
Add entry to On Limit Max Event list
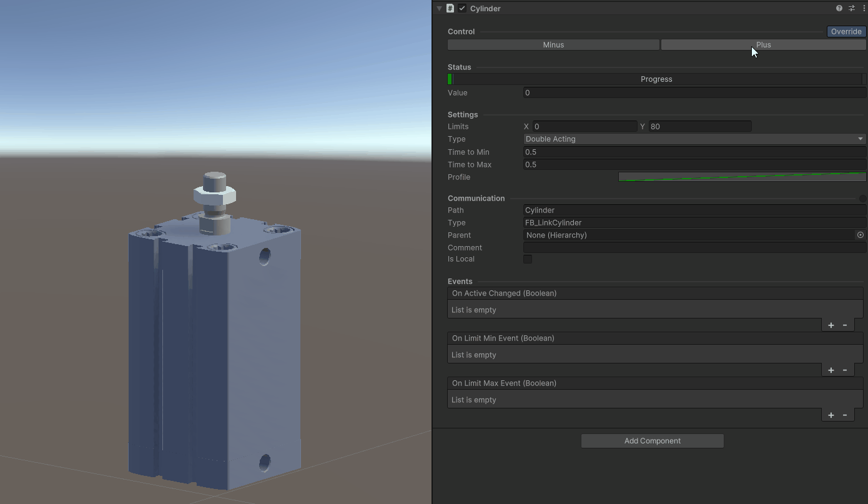[831, 415]
